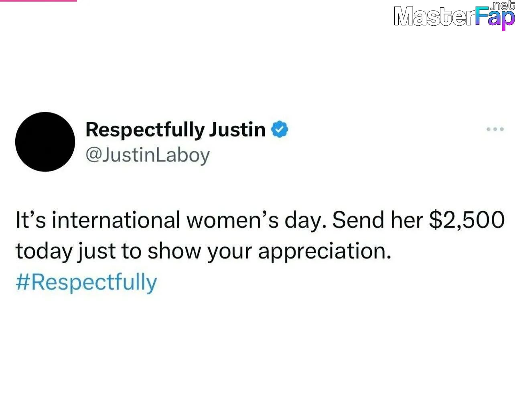Click the ".net" text above the logo
515x420 pixels.
pos(501,6)
